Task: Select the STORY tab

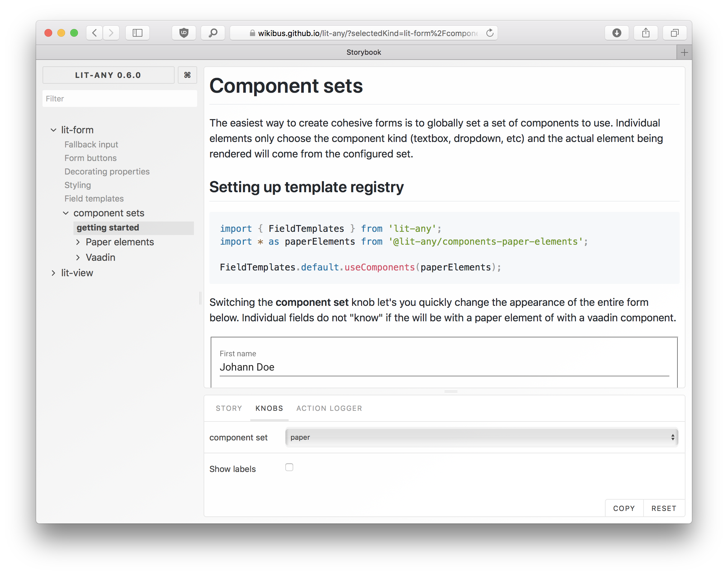Action: pyautogui.click(x=229, y=408)
